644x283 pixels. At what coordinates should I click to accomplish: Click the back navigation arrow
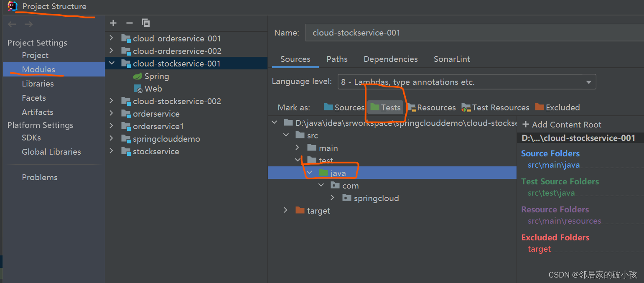(x=12, y=24)
